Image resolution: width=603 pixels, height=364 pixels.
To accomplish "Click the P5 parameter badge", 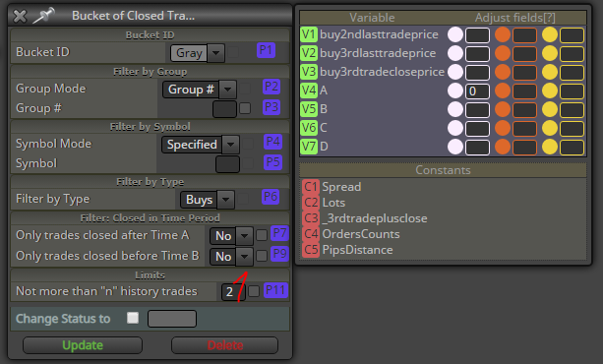I will (273, 162).
